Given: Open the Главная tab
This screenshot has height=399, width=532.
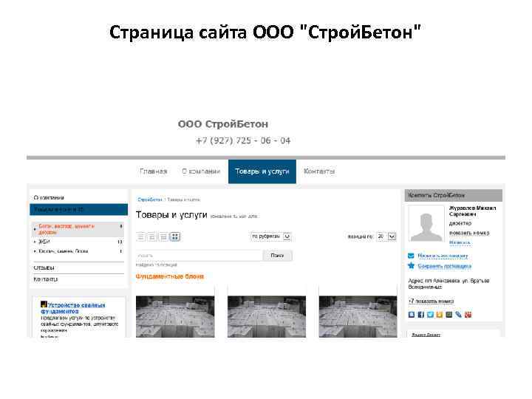Looking at the screenshot, I should (x=154, y=171).
